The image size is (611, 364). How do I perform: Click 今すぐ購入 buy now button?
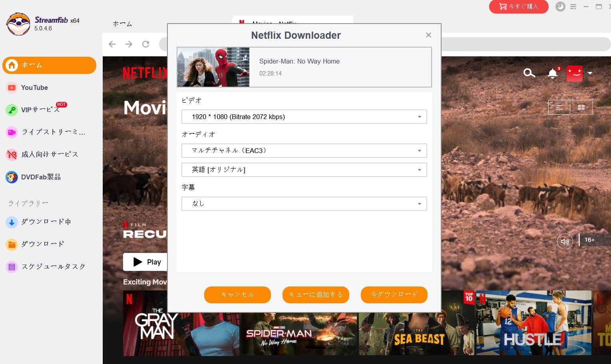coord(519,6)
